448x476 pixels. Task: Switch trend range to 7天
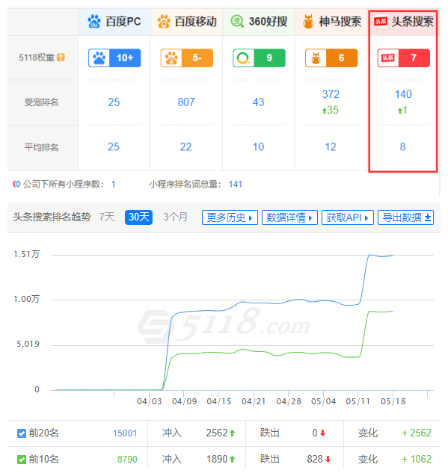(x=107, y=217)
